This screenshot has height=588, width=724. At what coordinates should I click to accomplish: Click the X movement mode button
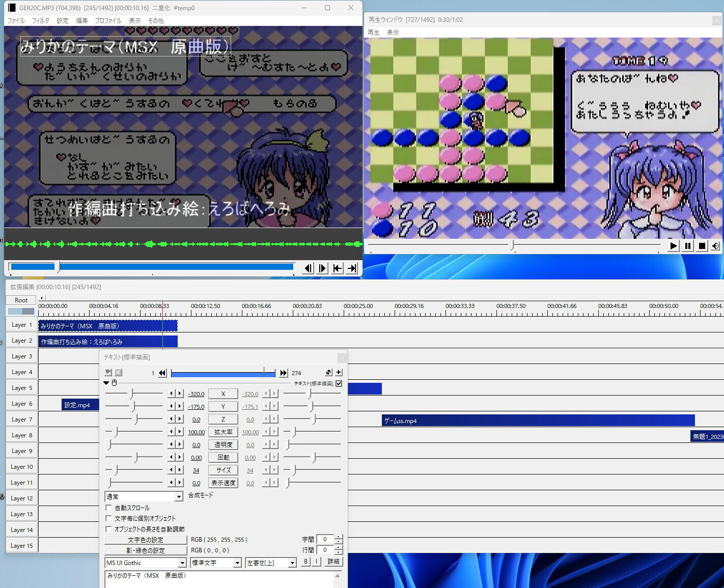pyautogui.click(x=223, y=394)
